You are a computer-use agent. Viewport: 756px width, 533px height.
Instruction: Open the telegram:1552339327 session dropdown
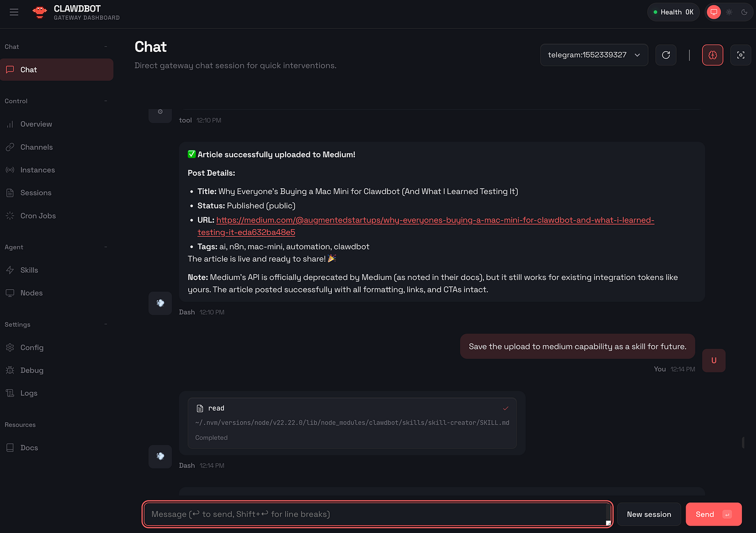(x=594, y=55)
